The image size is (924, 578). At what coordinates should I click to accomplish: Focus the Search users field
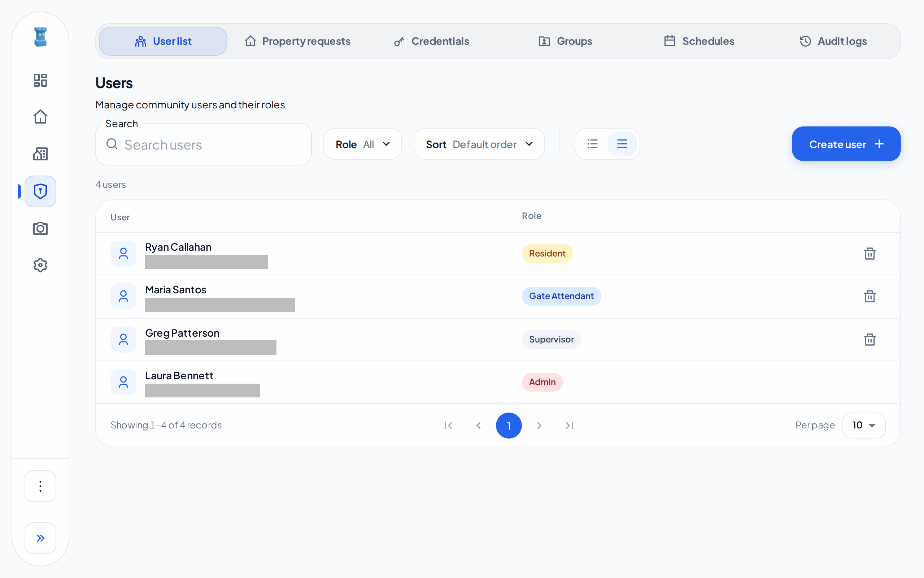pos(204,144)
